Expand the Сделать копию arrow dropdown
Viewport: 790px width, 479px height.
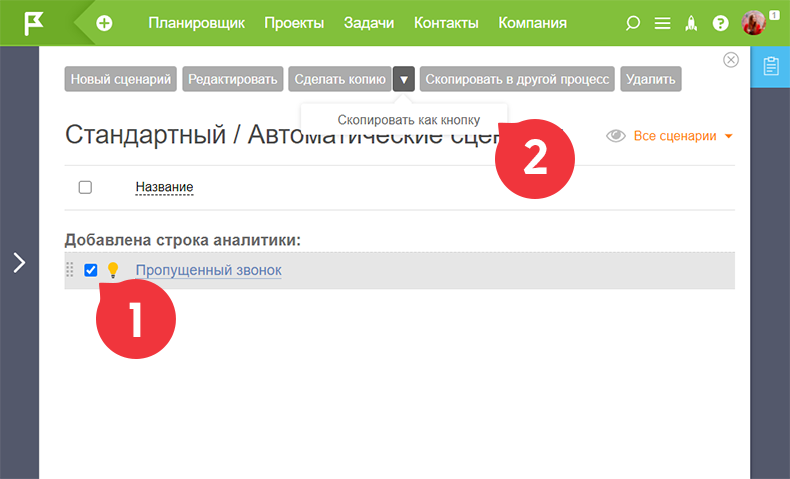tap(404, 79)
